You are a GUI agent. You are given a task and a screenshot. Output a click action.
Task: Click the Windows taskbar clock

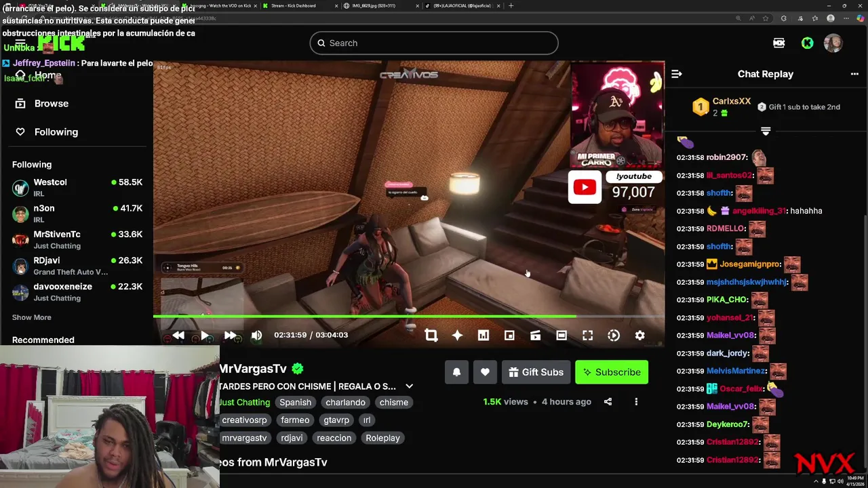click(854, 481)
